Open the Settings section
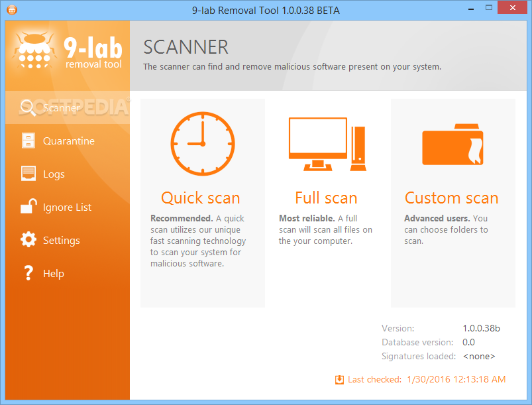 pyautogui.click(x=68, y=240)
